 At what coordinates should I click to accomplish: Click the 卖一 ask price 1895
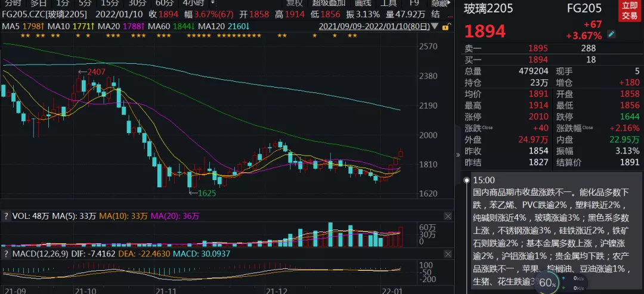point(537,48)
